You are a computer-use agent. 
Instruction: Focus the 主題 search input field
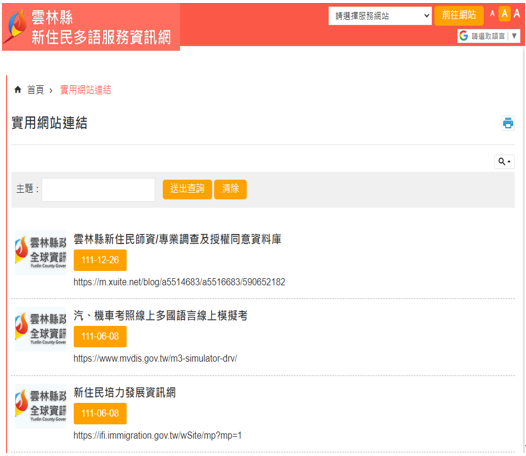(x=98, y=190)
